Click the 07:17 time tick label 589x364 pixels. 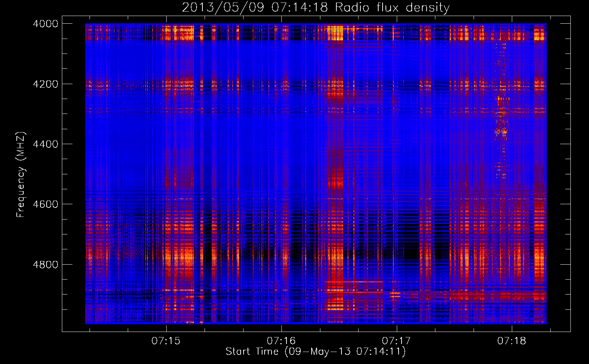[x=396, y=341]
